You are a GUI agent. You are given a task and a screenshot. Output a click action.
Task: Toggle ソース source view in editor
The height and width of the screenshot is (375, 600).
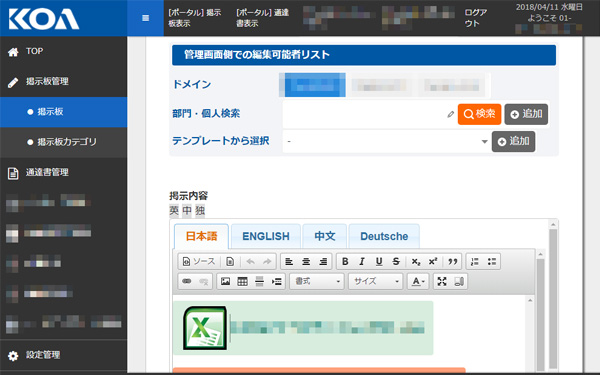click(x=199, y=262)
